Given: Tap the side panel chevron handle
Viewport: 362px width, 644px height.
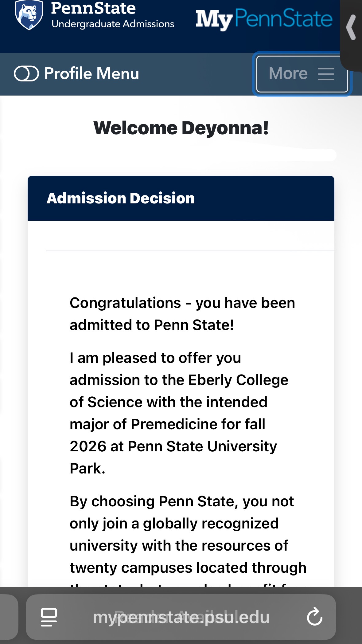Looking at the screenshot, I should click(x=351, y=28).
